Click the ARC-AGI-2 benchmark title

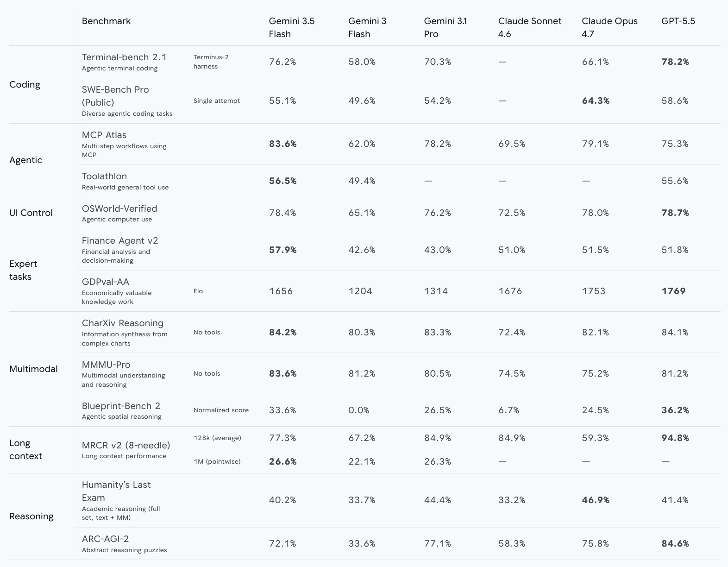[x=105, y=539]
